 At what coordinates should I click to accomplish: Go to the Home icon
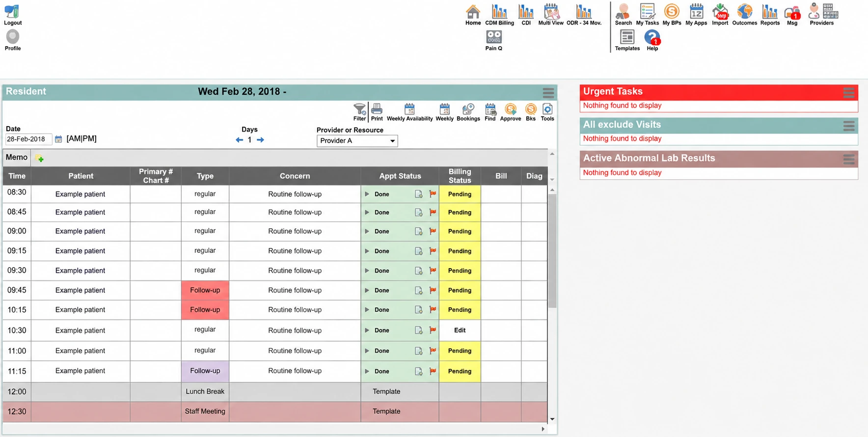coord(473,11)
